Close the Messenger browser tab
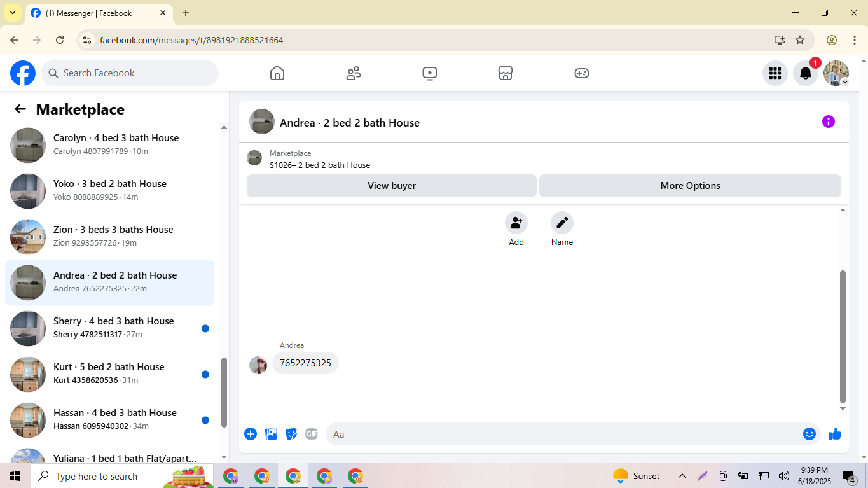This screenshot has width=868, height=488. [x=163, y=13]
